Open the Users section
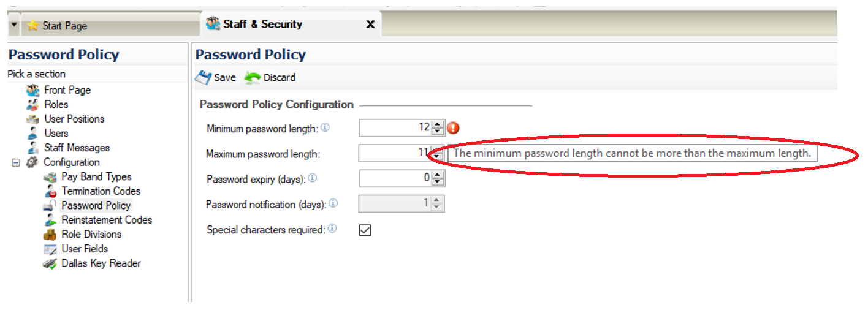This screenshot has width=868, height=310. (x=56, y=134)
